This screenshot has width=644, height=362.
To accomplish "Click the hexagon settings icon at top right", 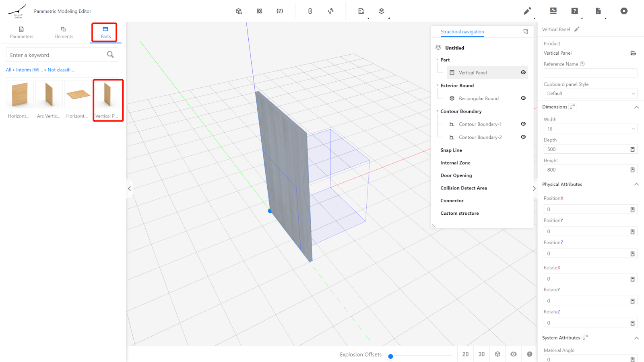I will (624, 11).
